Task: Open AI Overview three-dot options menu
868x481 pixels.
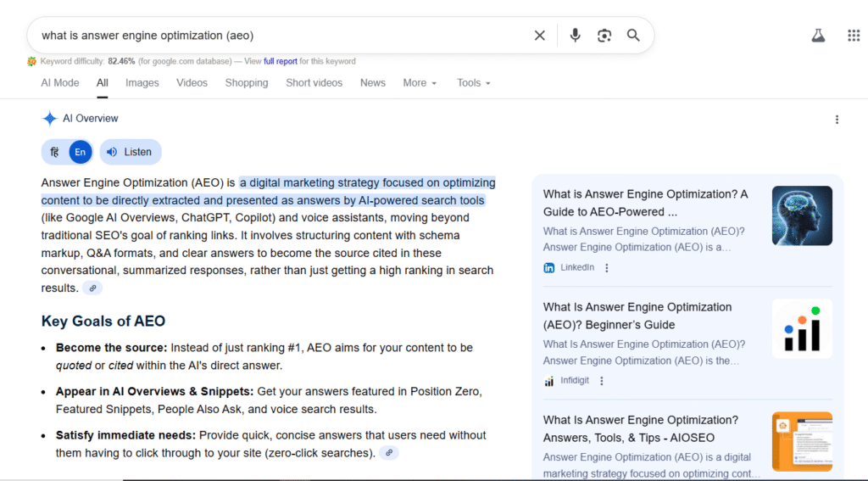Action: 837,119
